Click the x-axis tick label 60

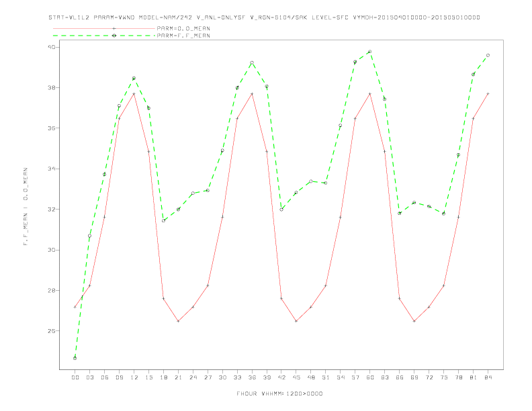click(x=370, y=377)
